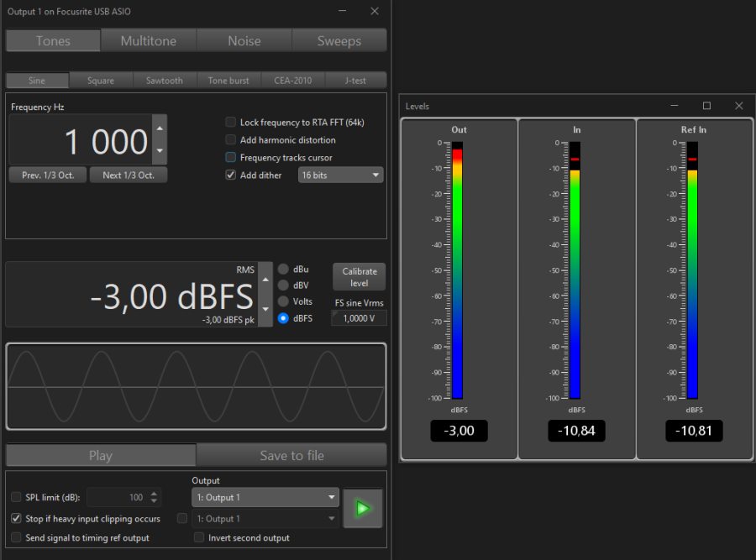Switch to the Tones tab
Image resolution: width=756 pixels, height=560 pixels.
pyautogui.click(x=53, y=40)
